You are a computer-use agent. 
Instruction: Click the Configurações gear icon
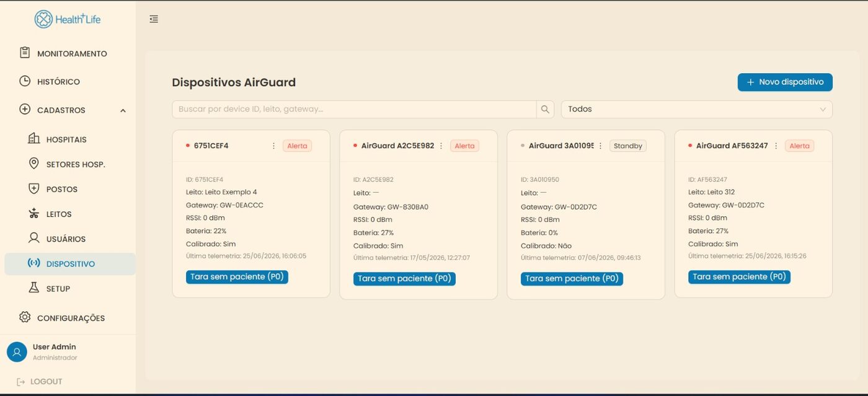coord(25,317)
